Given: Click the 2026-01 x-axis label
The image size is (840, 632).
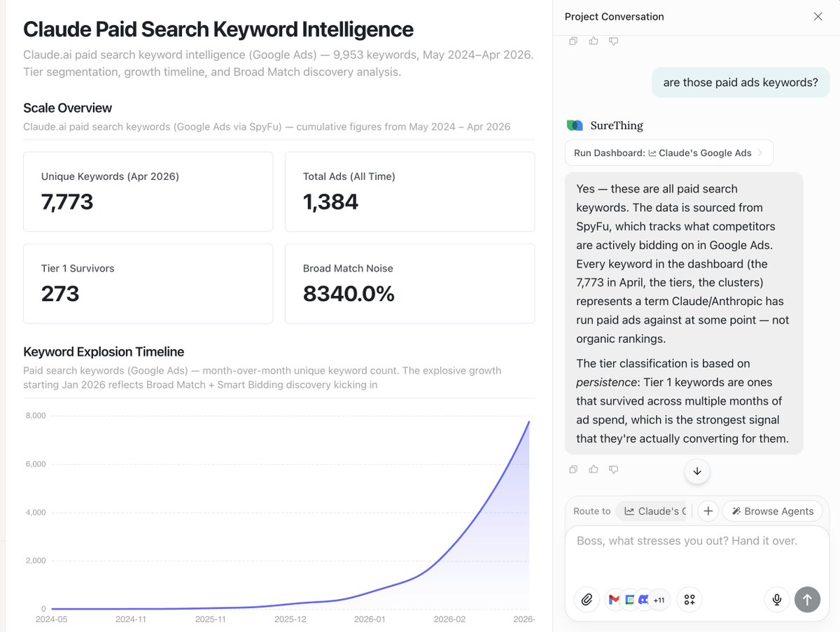Looking at the screenshot, I should pos(370,619).
